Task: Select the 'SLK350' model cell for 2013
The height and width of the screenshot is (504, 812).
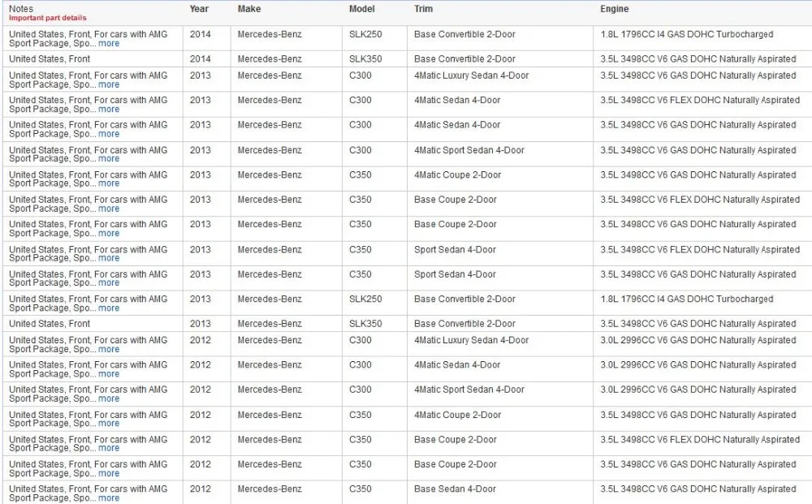Action: (x=365, y=324)
